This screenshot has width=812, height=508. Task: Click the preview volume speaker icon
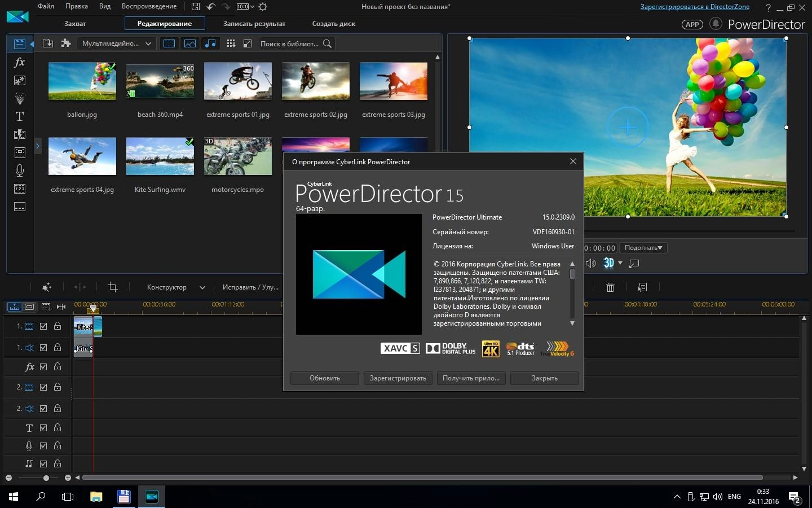tap(590, 263)
